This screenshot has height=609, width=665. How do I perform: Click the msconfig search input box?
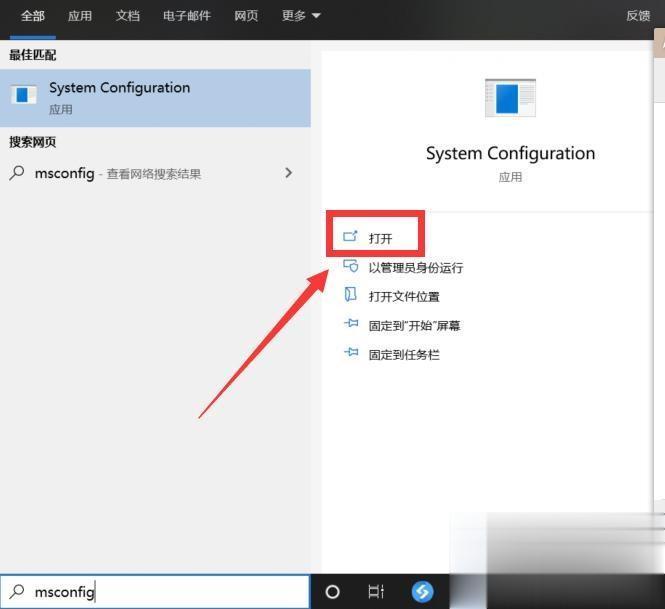tap(155, 592)
